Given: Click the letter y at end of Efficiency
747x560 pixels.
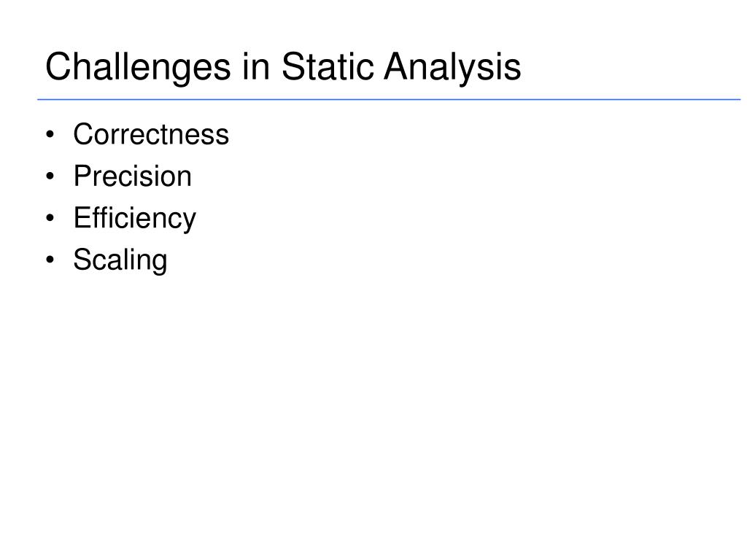Looking at the screenshot, I should coord(190,222).
